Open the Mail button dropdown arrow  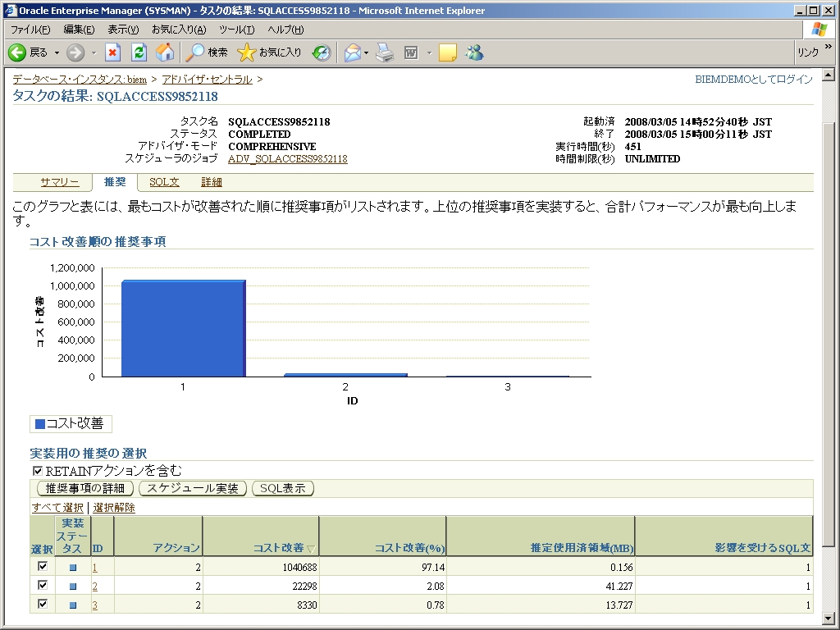[x=367, y=52]
